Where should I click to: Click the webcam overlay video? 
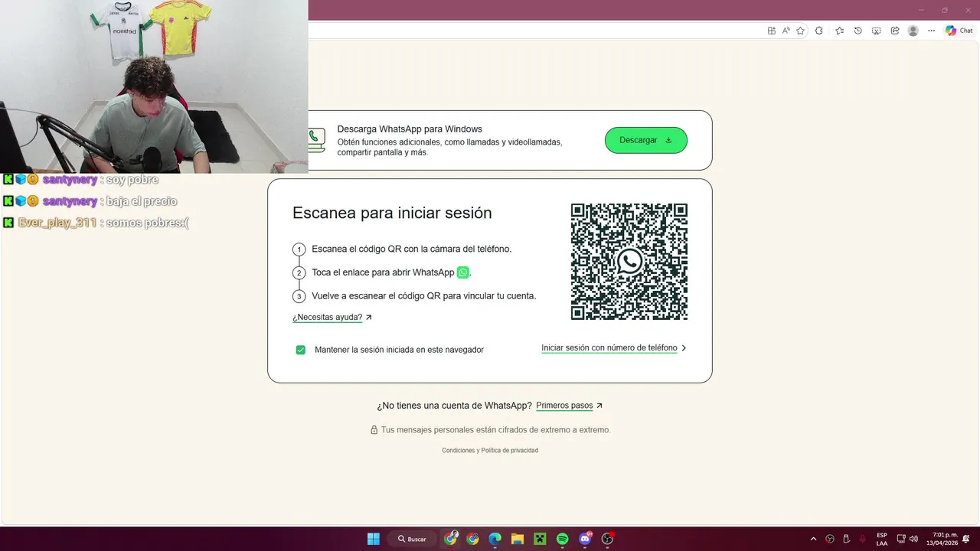tap(154, 86)
